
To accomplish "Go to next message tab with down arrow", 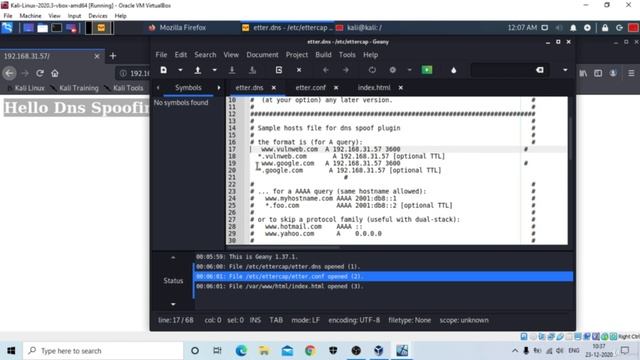I will click(x=173, y=304).
